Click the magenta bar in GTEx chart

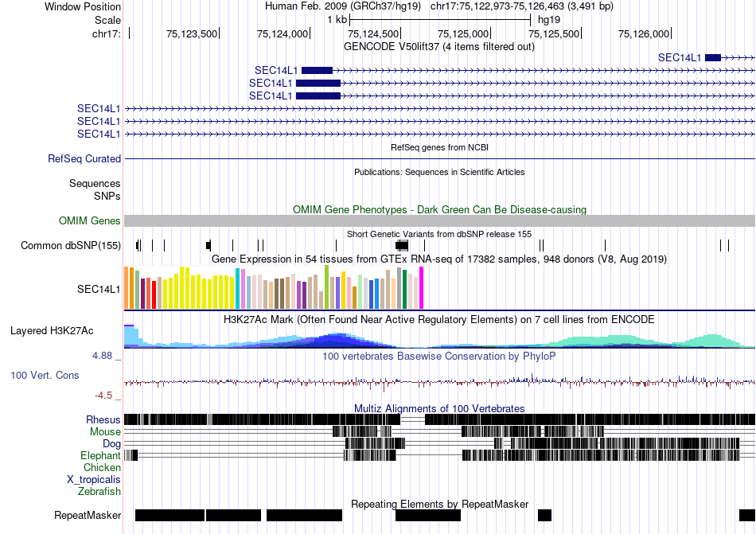point(422,288)
